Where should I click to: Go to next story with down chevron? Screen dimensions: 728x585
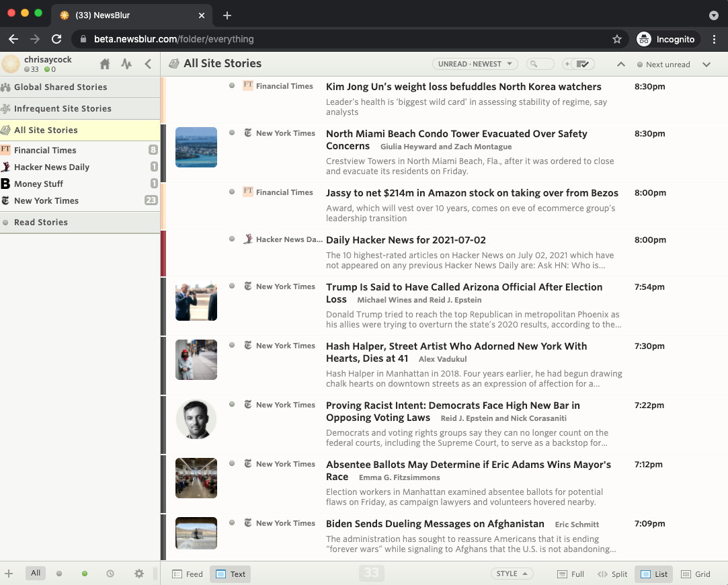706,65
